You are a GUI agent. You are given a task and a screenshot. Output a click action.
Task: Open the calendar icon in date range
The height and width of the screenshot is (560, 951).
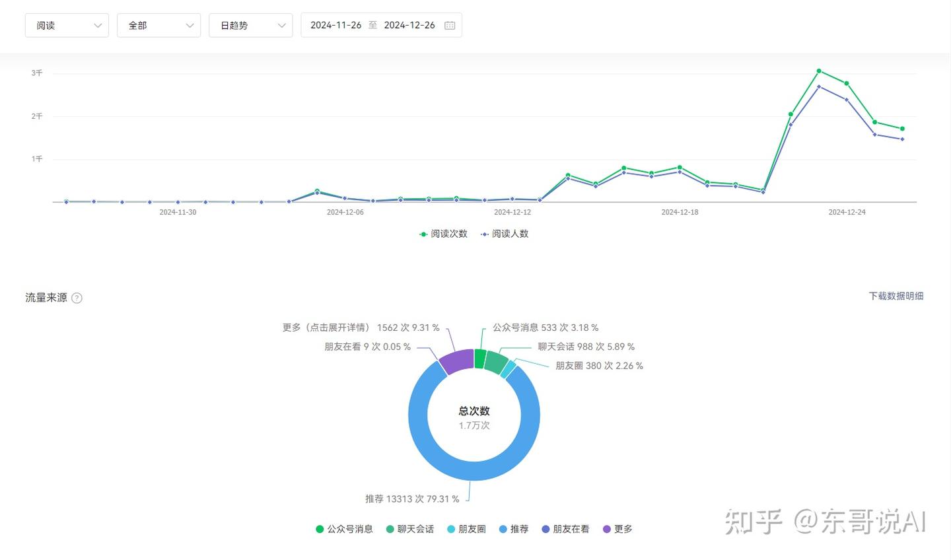coord(450,25)
